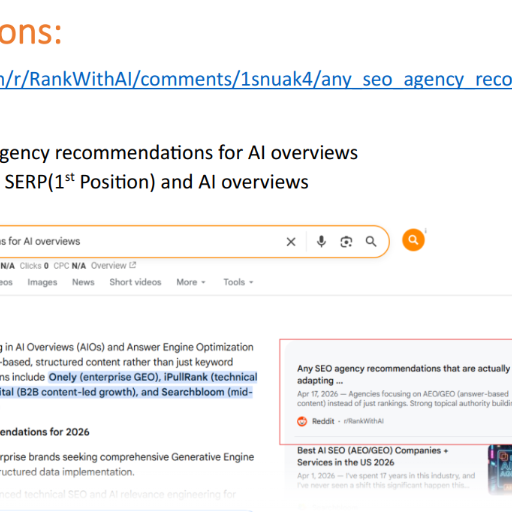
Task: Open Google Lens image search icon
Action: pos(346,242)
